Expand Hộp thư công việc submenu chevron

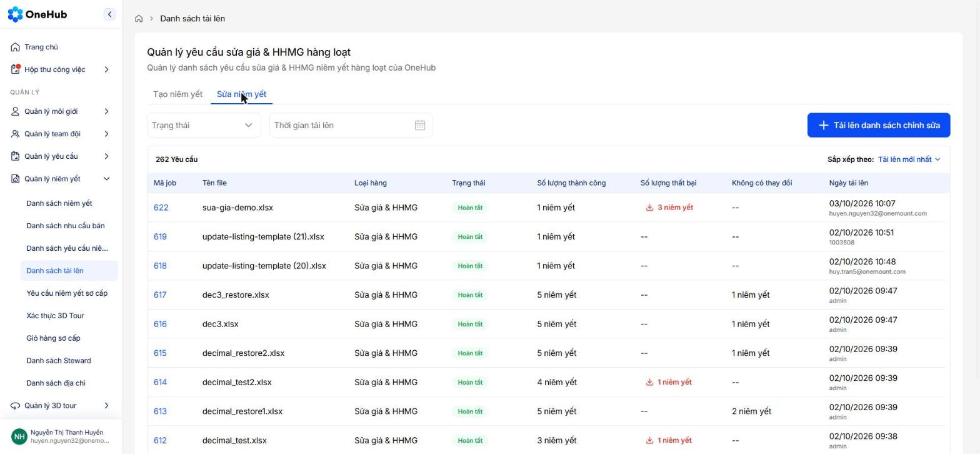coord(106,69)
